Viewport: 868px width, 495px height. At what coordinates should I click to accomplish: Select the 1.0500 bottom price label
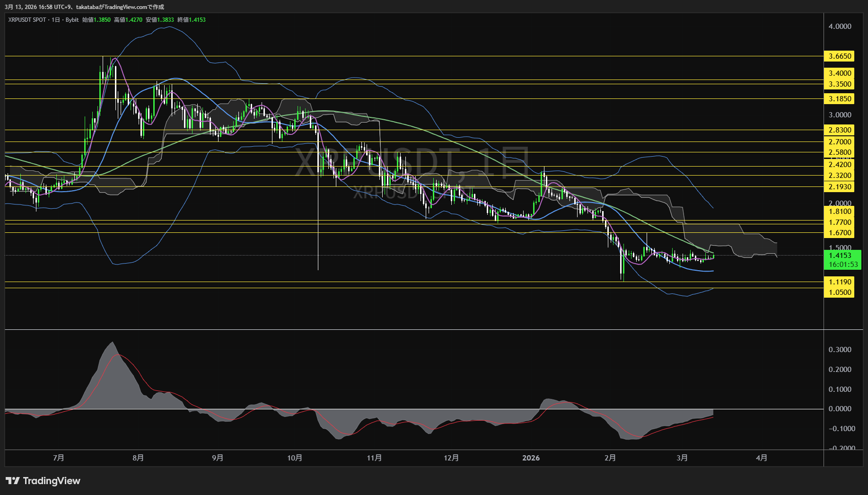pyautogui.click(x=839, y=292)
